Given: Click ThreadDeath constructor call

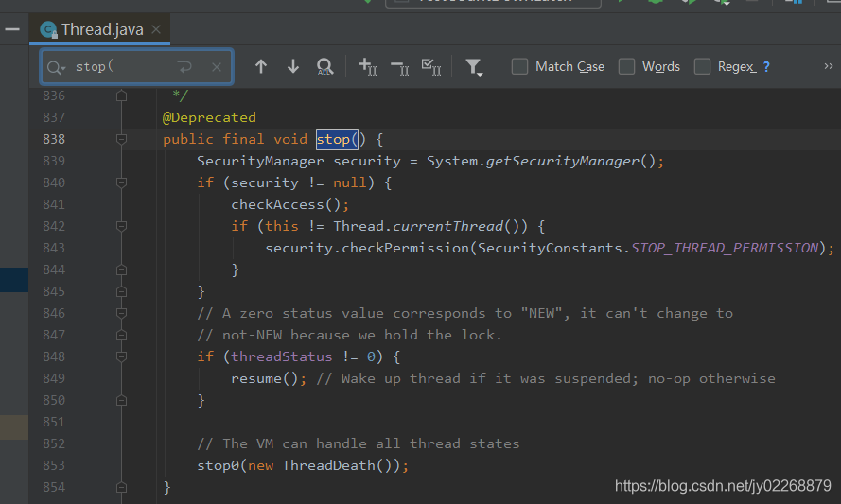Looking at the screenshot, I should coord(329,465).
